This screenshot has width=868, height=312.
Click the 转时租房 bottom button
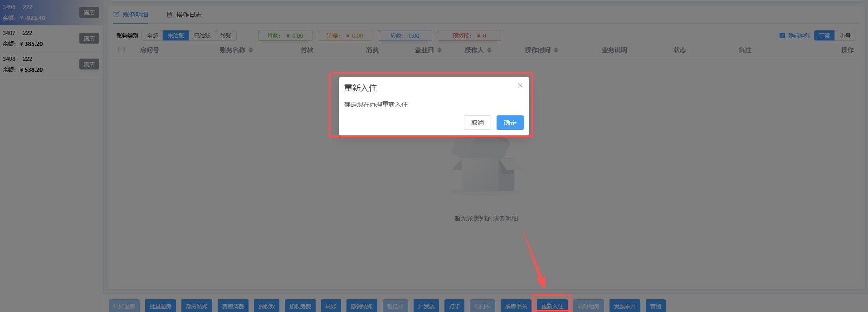click(589, 306)
